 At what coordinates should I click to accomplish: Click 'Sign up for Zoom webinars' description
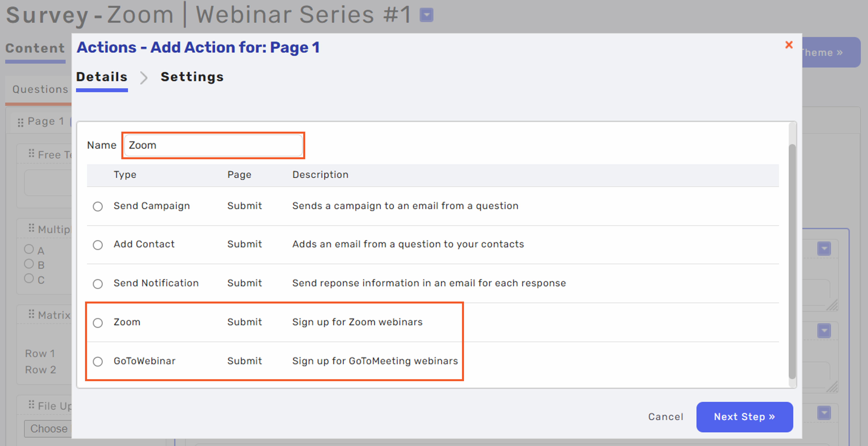click(x=357, y=322)
